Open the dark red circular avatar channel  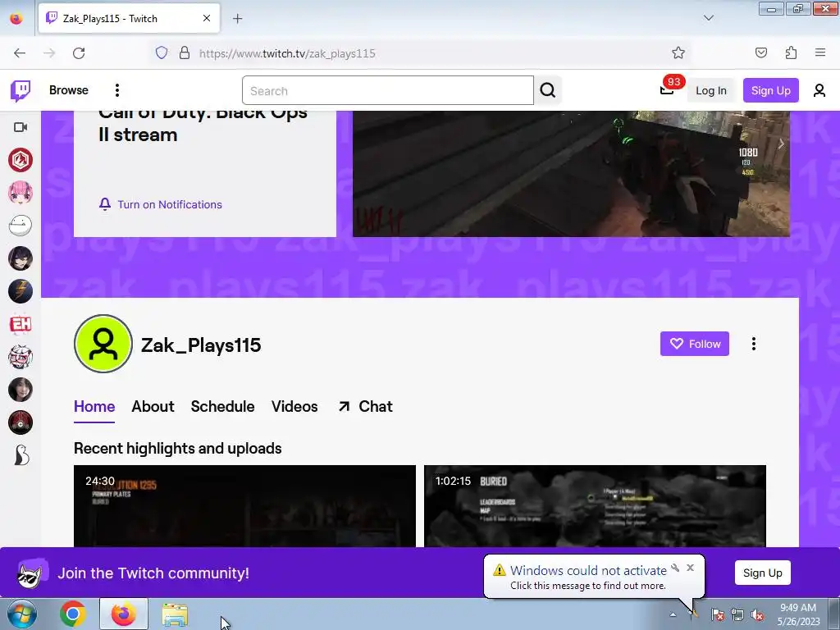click(x=21, y=422)
